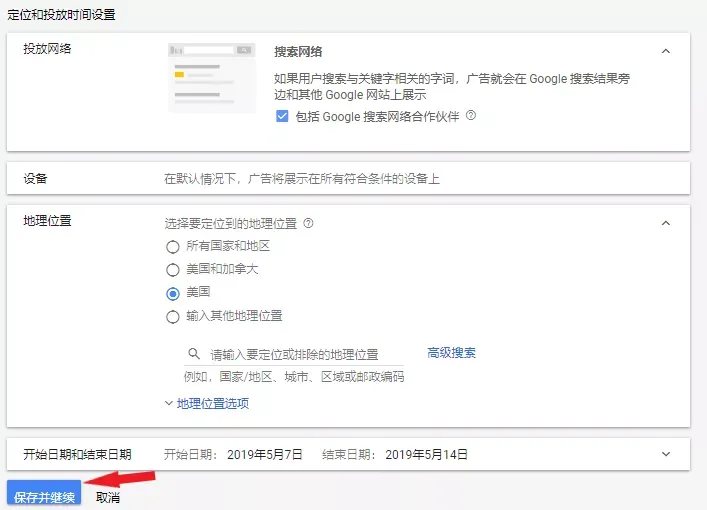Select the 美国 radio option
The image size is (707, 510).
pyautogui.click(x=173, y=294)
